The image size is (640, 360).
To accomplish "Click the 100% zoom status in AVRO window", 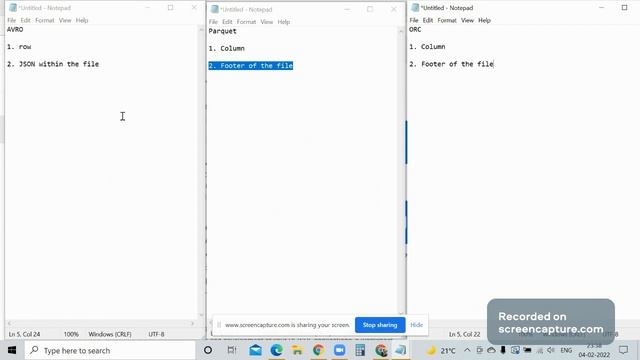I will click(71, 334).
